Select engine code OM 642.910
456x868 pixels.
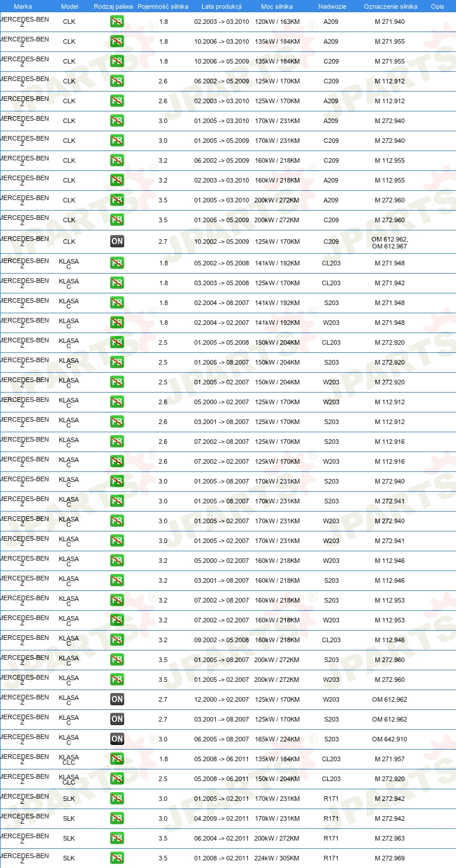(390, 739)
